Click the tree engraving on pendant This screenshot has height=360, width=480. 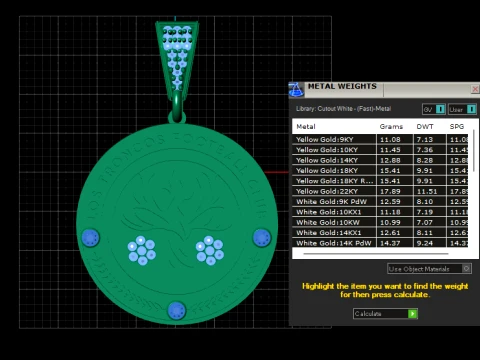(177, 217)
